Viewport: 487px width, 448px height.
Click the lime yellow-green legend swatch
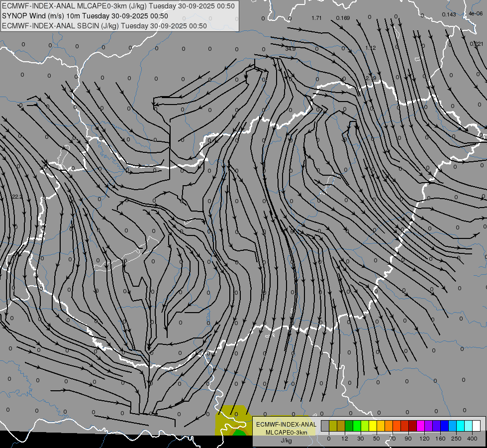click(365, 426)
